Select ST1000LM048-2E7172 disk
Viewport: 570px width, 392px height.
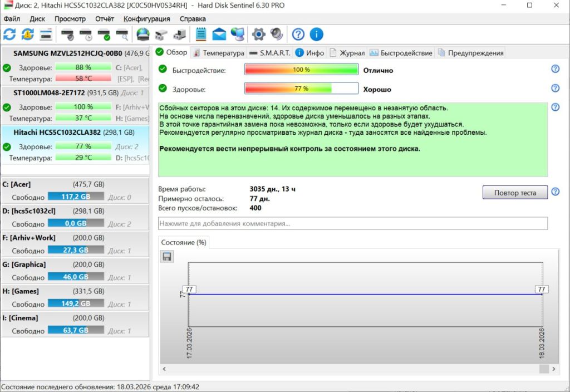75,105
